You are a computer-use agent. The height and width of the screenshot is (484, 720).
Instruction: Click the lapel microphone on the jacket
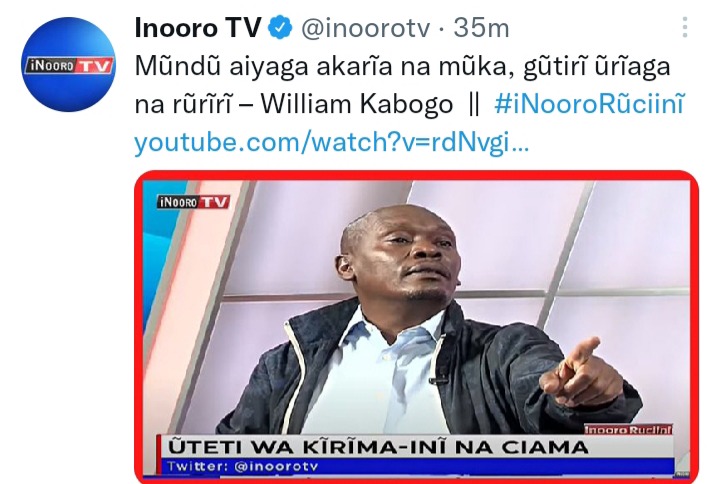[x=437, y=381]
